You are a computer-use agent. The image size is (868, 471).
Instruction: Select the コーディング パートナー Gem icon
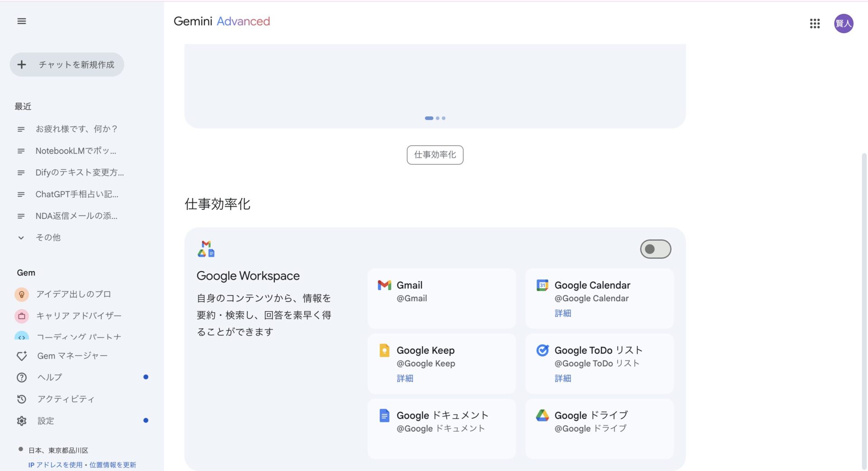22,337
